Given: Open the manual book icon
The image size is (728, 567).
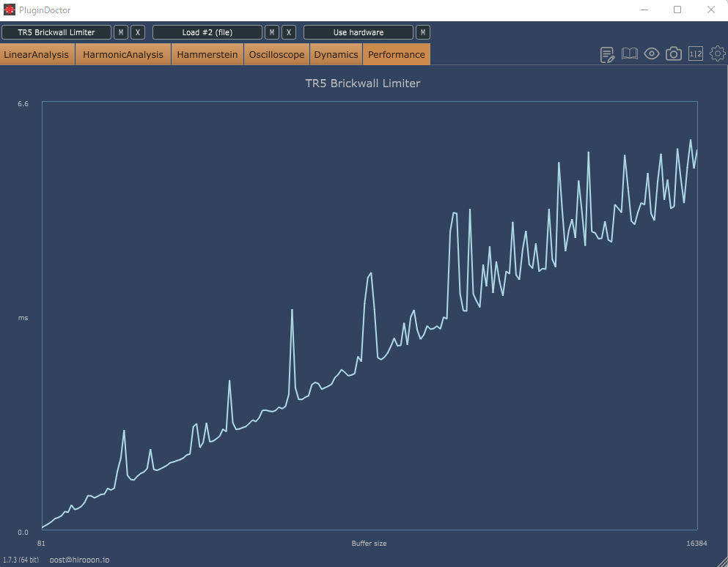Looking at the screenshot, I should [x=630, y=53].
